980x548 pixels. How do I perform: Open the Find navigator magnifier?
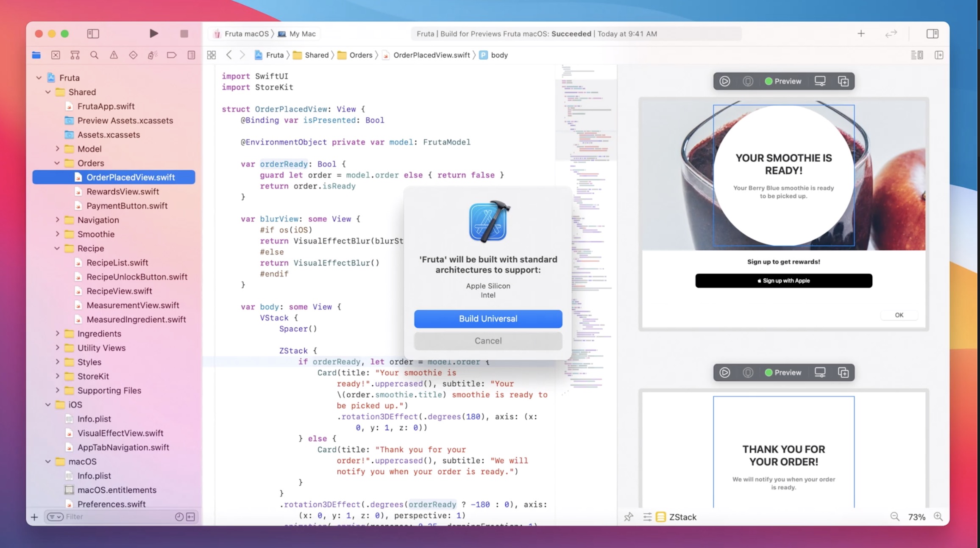click(x=94, y=55)
